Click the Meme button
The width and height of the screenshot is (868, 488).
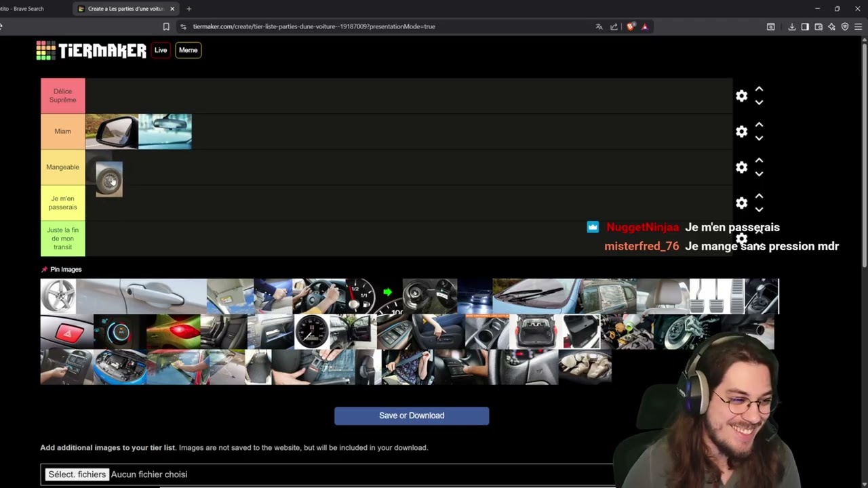(188, 50)
